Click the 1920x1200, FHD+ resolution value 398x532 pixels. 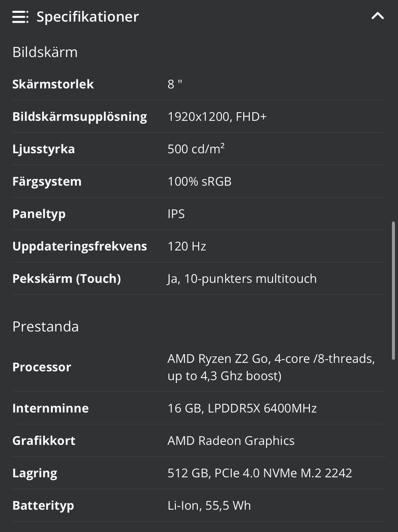point(217,117)
